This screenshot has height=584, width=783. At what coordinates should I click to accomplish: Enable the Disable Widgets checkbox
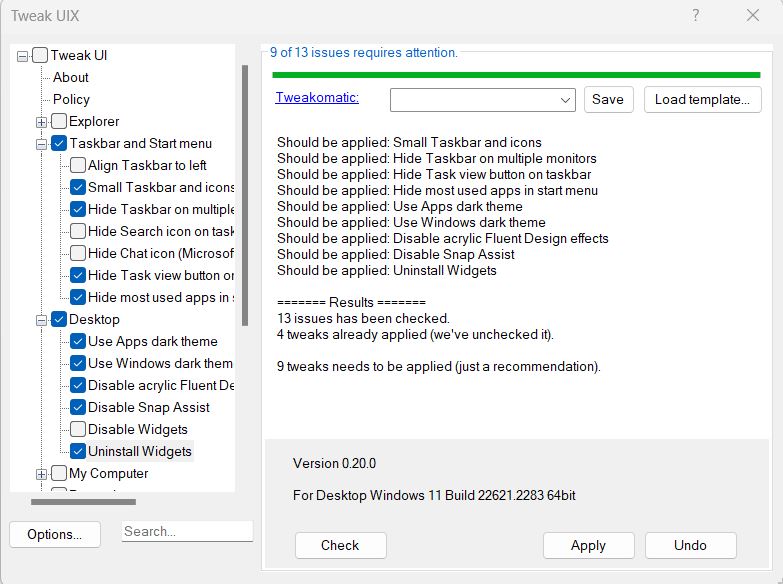coord(78,429)
